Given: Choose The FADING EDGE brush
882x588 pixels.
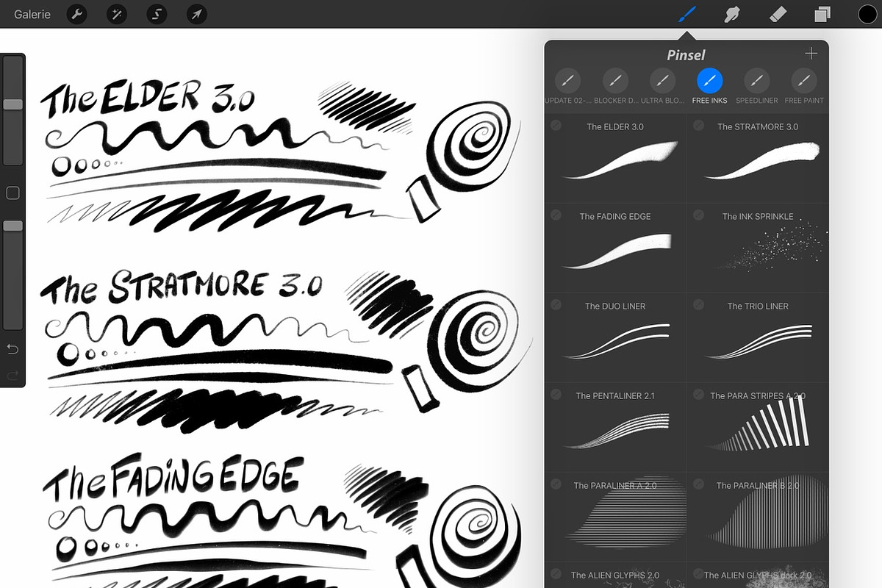Looking at the screenshot, I should tap(615, 248).
